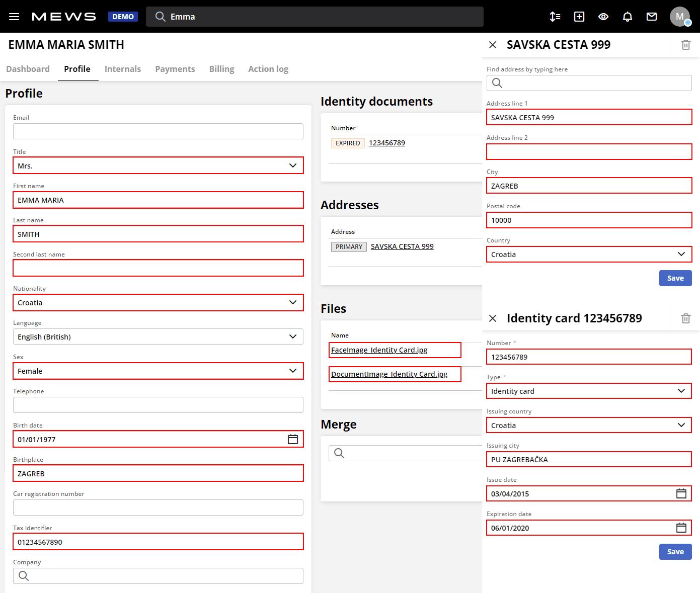700x593 pixels.
Task: Open the mail envelope icon
Action: tap(652, 17)
